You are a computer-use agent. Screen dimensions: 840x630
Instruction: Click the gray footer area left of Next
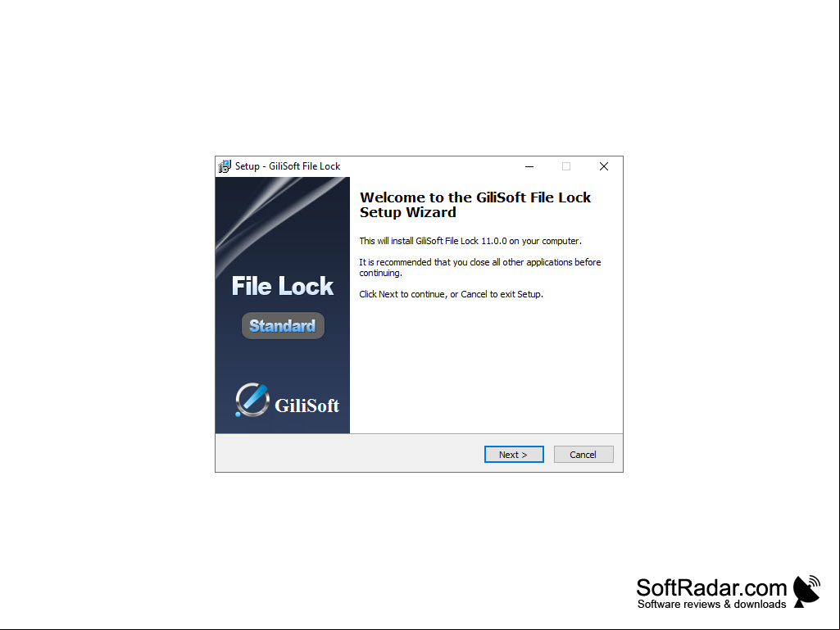tap(349, 454)
